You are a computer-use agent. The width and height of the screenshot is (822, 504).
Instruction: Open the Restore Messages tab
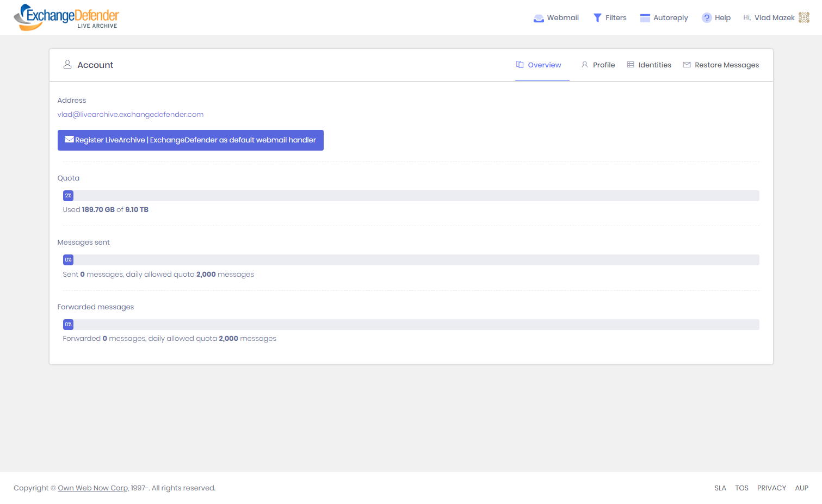tap(721, 65)
